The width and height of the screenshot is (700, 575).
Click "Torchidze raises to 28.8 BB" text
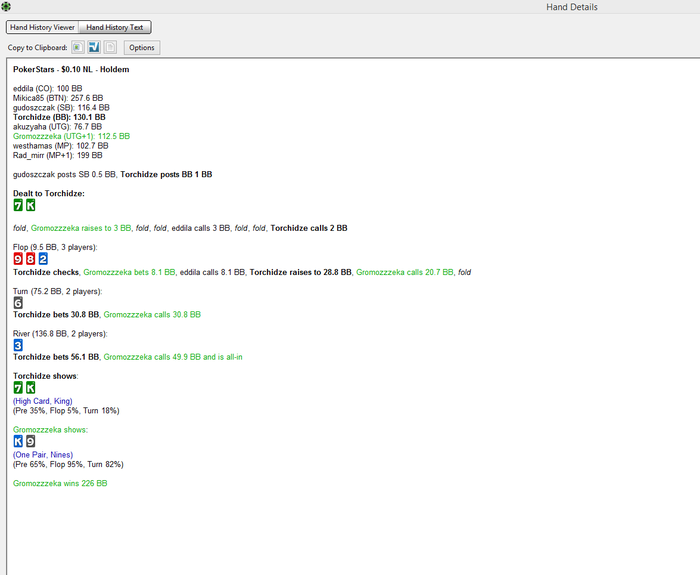(300, 272)
